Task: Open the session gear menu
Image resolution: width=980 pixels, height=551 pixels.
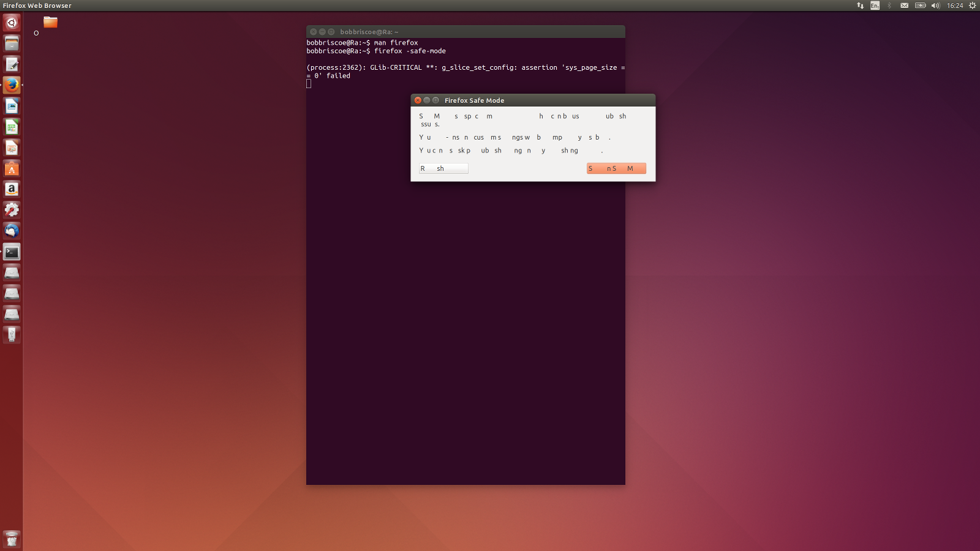Action: tap(972, 6)
